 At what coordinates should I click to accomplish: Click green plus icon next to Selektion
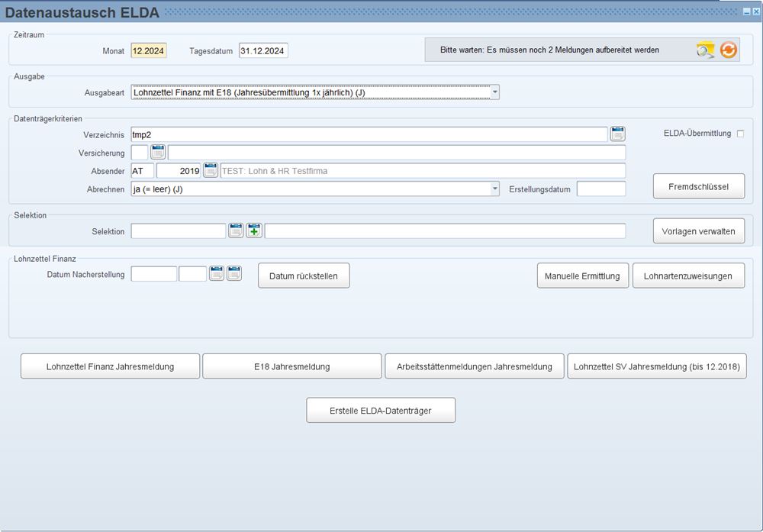pyautogui.click(x=254, y=231)
